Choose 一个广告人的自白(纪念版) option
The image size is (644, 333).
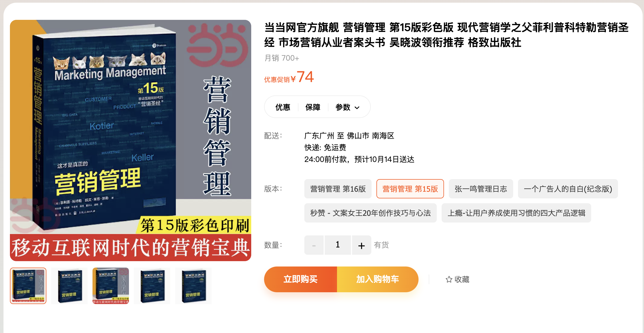[x=568, y=189]
